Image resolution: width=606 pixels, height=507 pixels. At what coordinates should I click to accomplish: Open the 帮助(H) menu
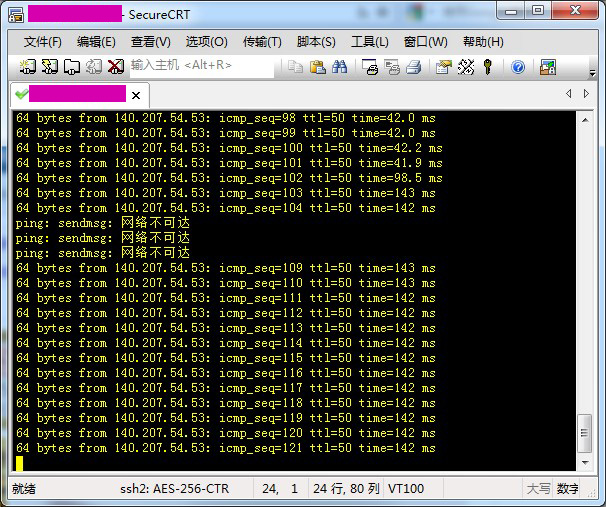[483, 42]
